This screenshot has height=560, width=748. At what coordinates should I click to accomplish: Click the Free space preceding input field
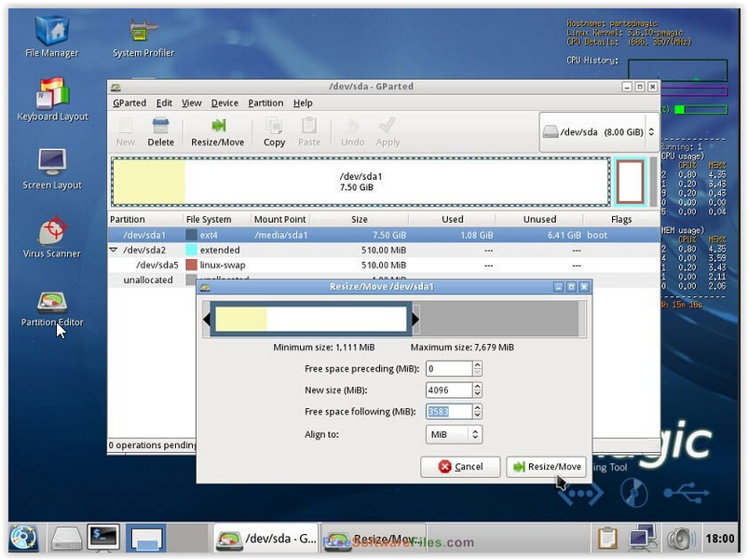tap(449, 368)
